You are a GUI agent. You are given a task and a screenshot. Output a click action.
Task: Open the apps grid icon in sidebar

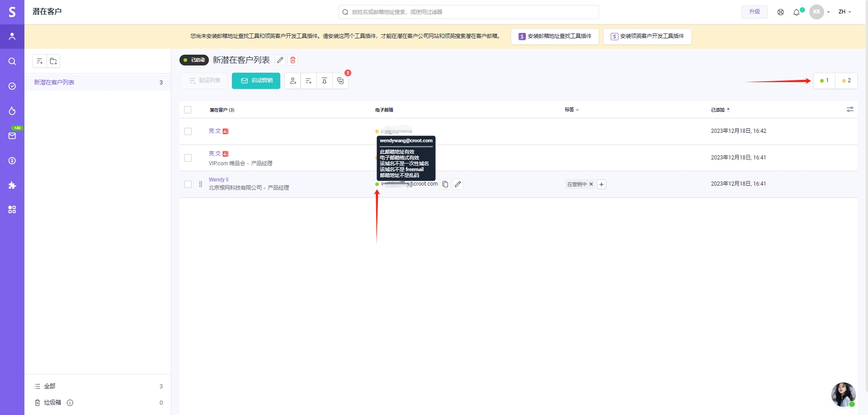[12, 210]
